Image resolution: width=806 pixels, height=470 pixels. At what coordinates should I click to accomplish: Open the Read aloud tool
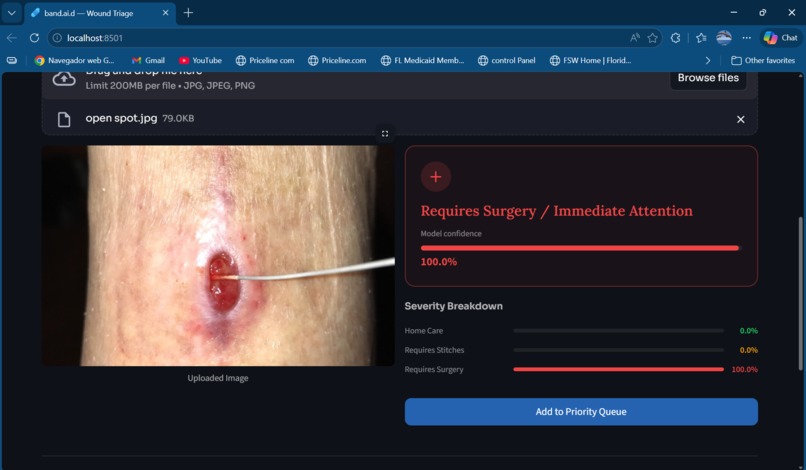635,38
